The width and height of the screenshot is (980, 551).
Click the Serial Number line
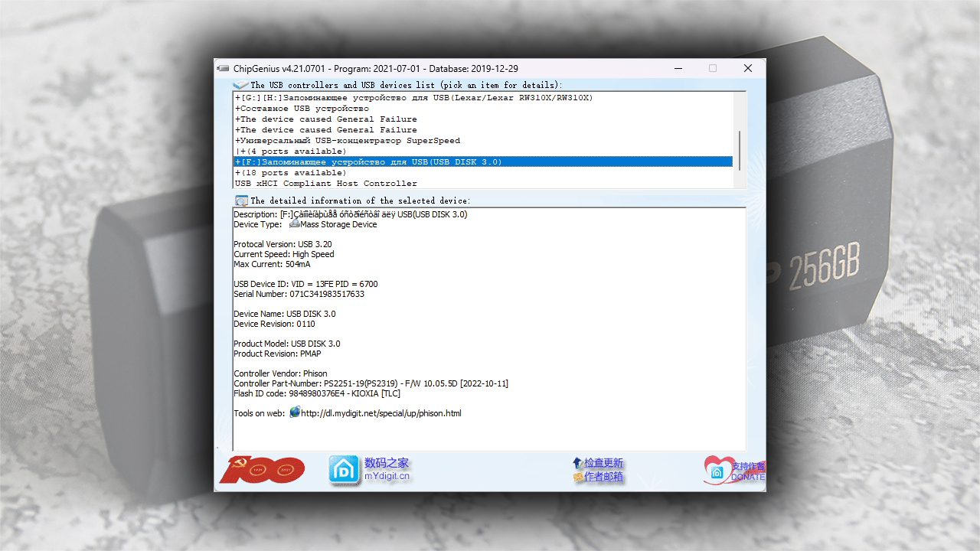(299, 294)
